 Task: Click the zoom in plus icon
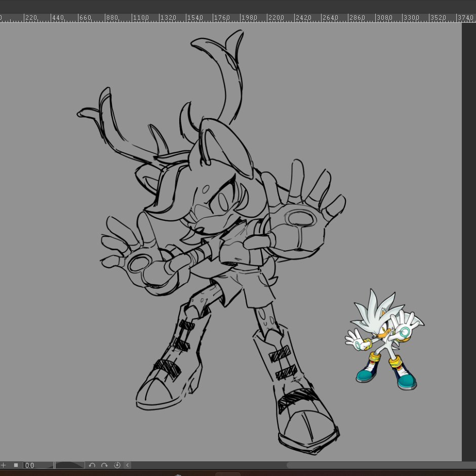(x=4, y=465)
